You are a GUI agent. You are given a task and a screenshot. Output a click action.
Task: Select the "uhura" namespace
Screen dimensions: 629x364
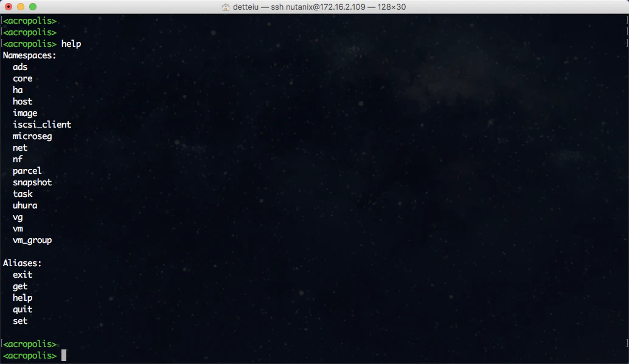(25, 205)
